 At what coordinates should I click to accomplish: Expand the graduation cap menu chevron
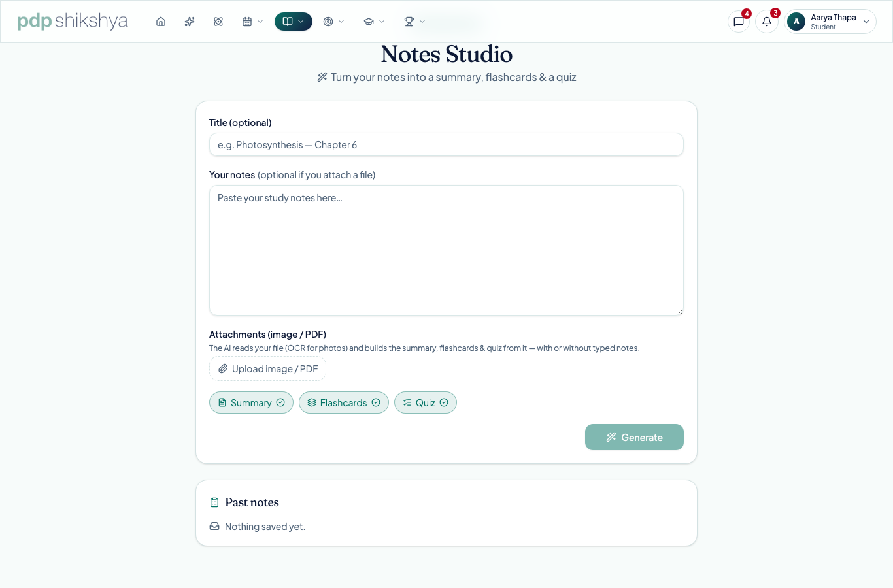point(382,22)
